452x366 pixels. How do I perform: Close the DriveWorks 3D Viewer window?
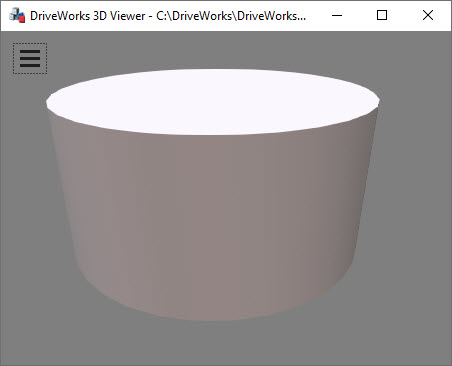(428, 15)
